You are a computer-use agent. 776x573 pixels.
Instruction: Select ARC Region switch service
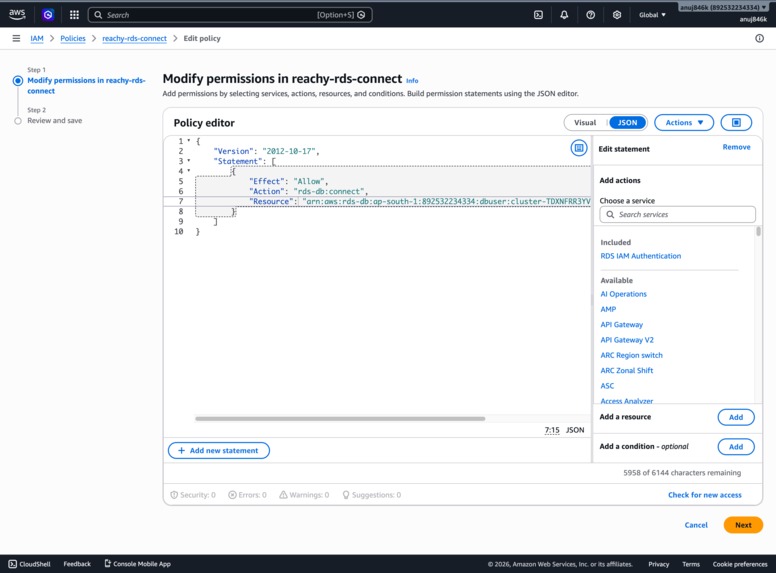pyautogui.click(x=631, y=355)
